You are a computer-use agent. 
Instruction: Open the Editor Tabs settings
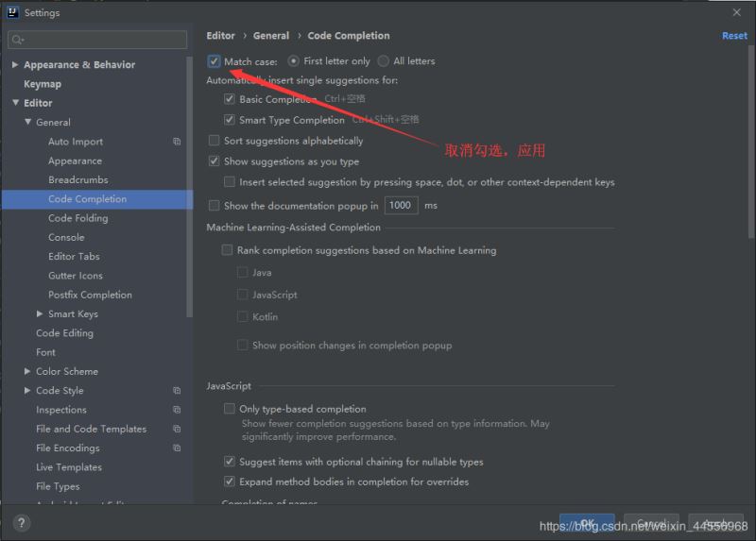[x=75, y=256]
